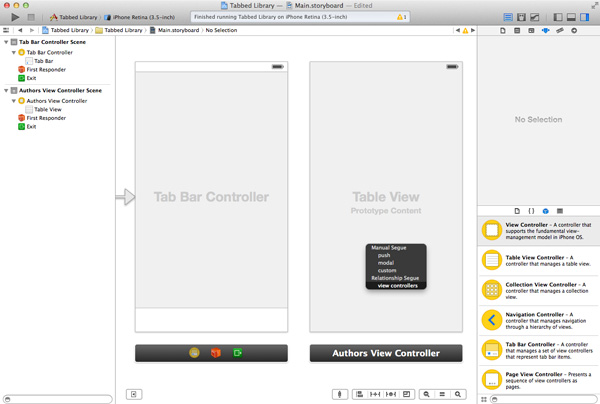Toggle the Navigator pane visibility
The height and width of the screenshot is (404, 600).
[x=558, y=17]
